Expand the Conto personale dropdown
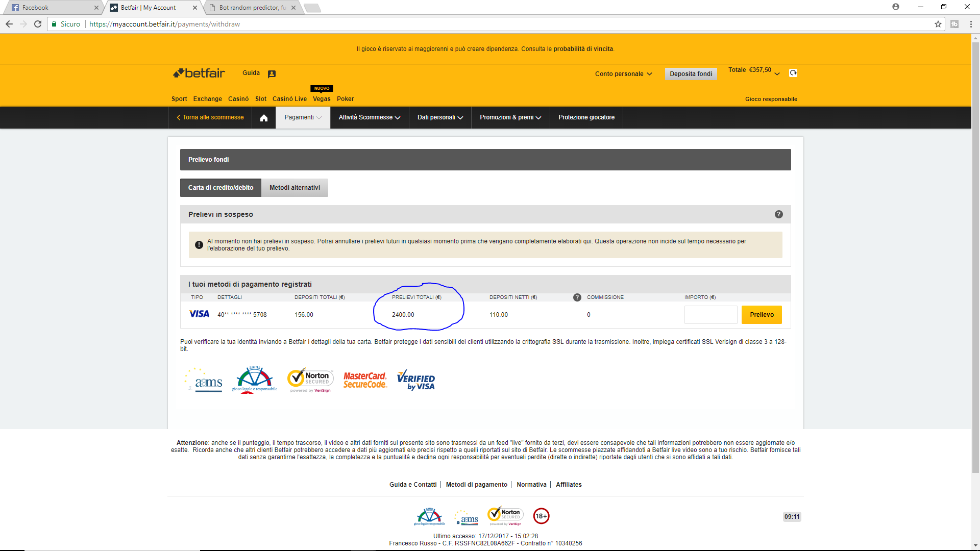This screenshot has width=980, height=551. pos(623,74)
